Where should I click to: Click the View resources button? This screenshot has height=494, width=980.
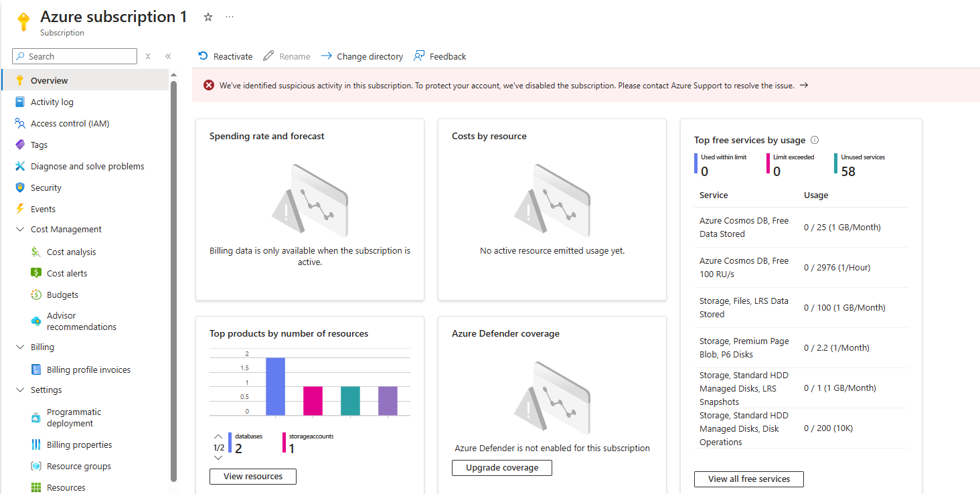(x=253, y=477)
